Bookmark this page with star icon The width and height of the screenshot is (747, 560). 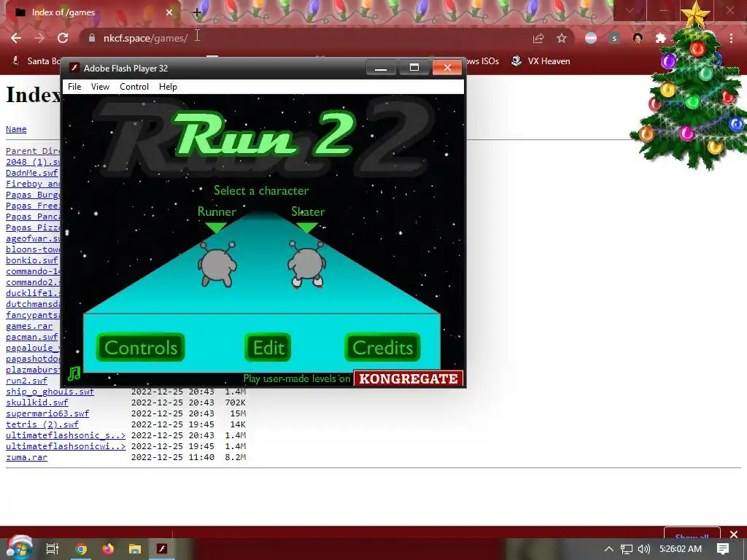tap(562, 38)
